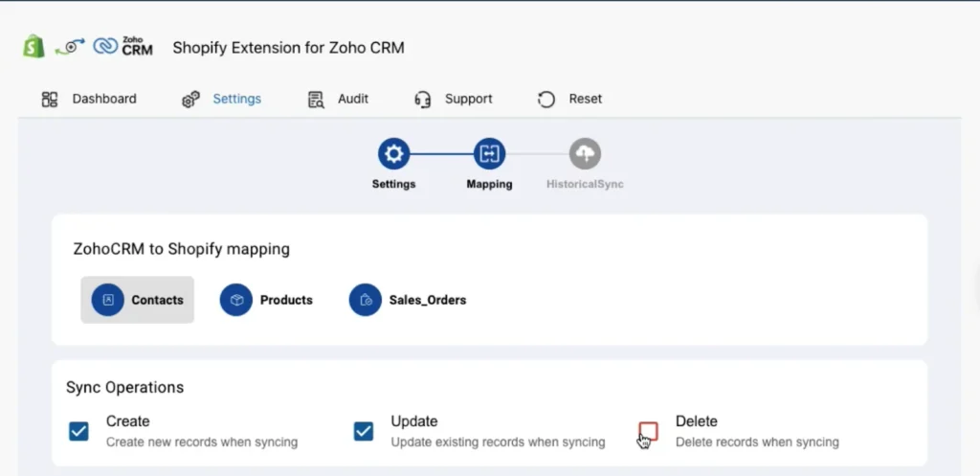Click the Sales_Orders round icon

365,300
